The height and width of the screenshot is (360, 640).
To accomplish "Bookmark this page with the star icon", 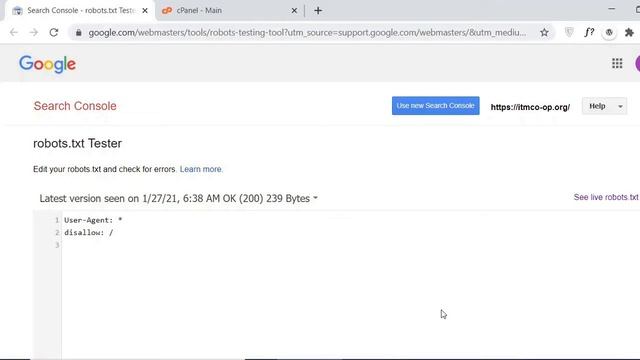I will pyautogui.click(x=544, y=32).
